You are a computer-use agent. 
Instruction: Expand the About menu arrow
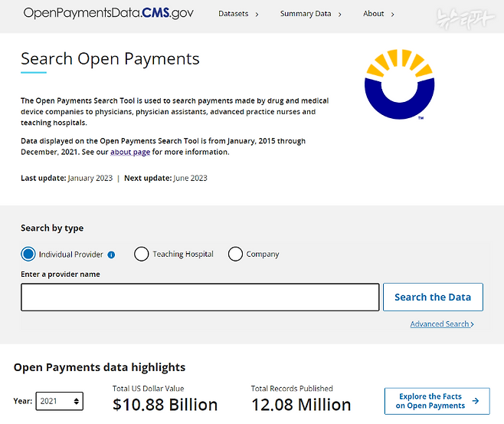click(x=392, y=15)
